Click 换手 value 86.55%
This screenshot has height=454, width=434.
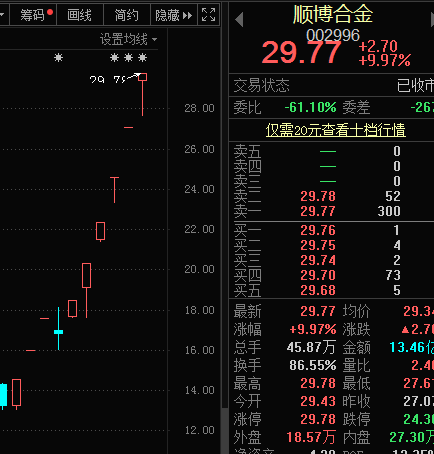click(313, 365)
